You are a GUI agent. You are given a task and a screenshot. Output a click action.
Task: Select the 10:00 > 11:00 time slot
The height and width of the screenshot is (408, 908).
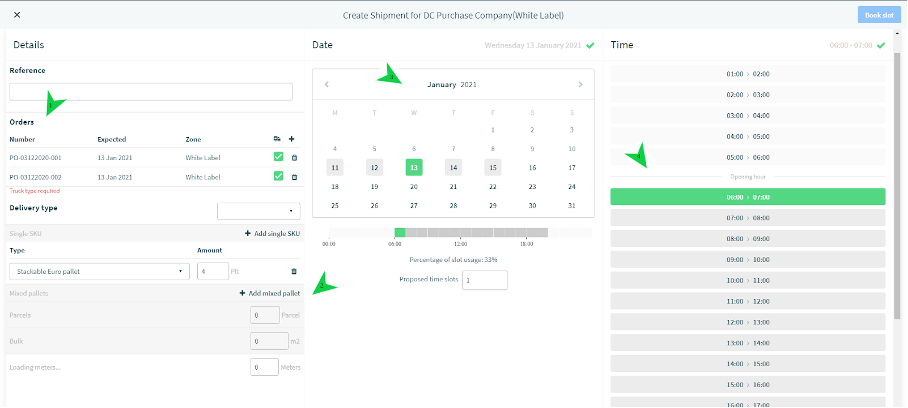point(748,280)
